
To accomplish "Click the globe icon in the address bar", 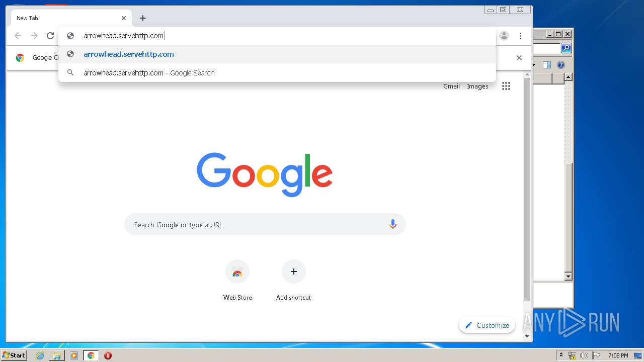I will coord(70,36).
